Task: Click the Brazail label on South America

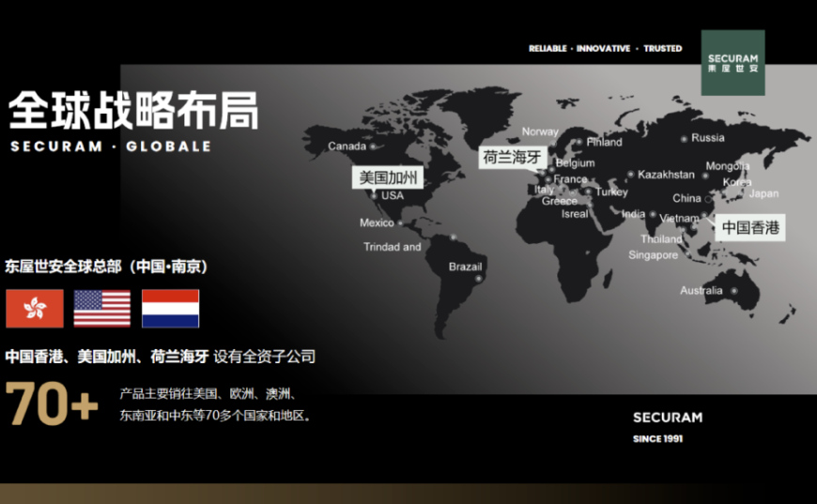Action: pyautogui.click(x=465, y=267)
